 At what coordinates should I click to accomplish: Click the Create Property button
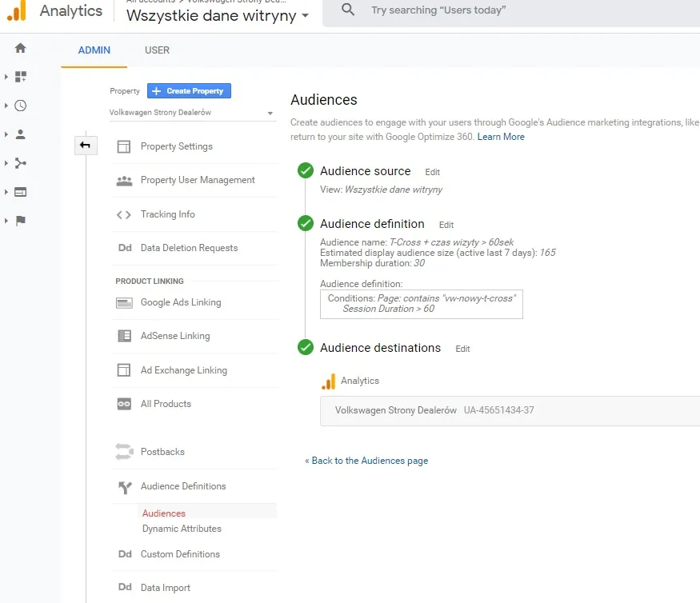[189, 91]
